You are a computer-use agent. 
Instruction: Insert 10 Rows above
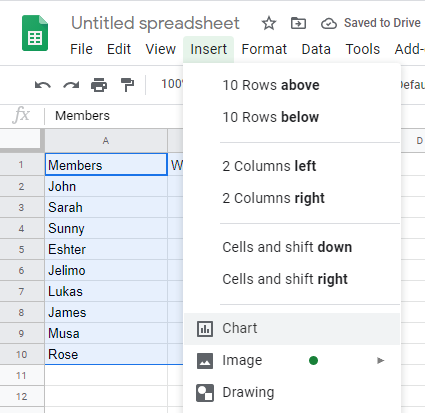tap(292, 85)
